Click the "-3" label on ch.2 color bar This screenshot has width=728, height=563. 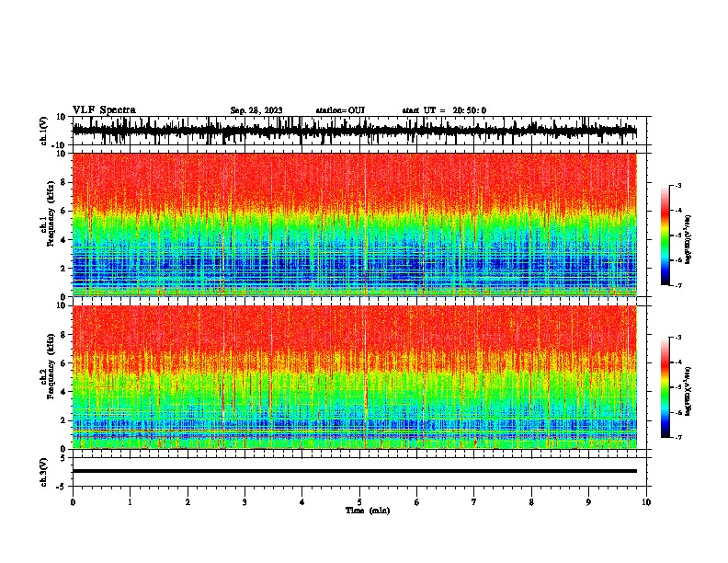678,338
